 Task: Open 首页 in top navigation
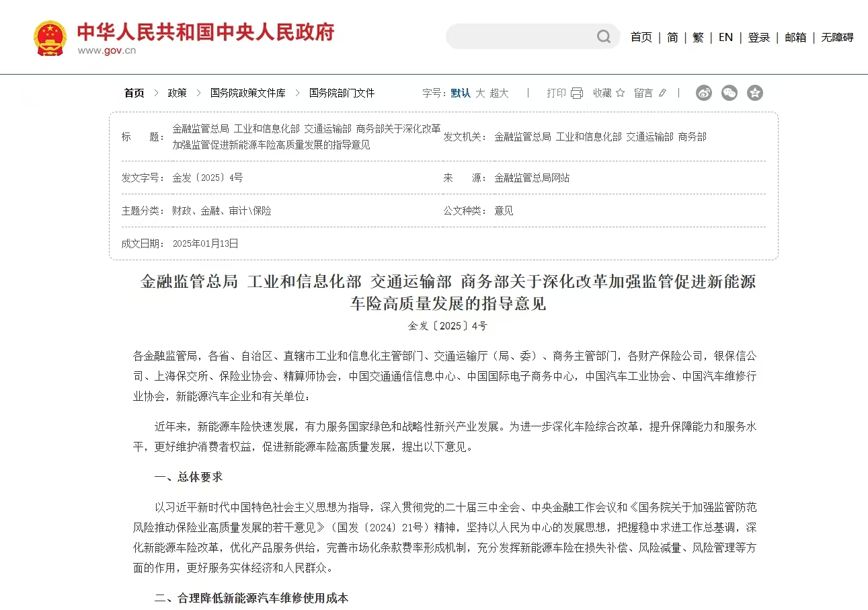641,38
